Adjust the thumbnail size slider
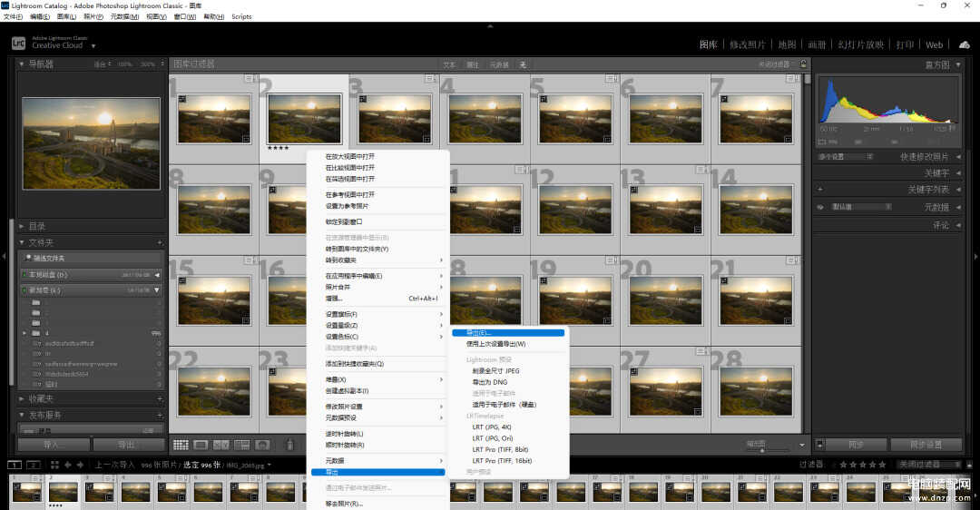This screenshot has width=980, height=510. pyautogui.click(x=762, y=449)
